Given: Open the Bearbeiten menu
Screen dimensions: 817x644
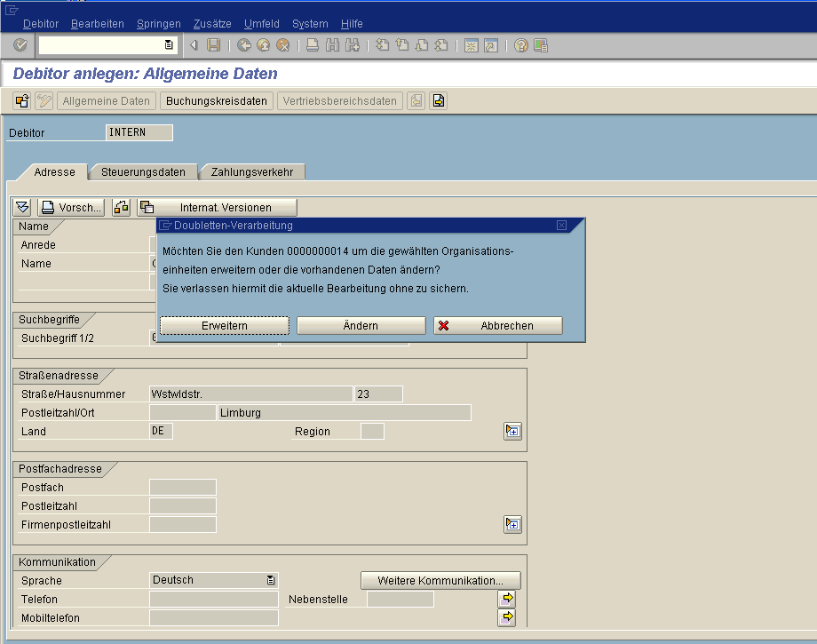Looking at the screenshot, I should [x=98, y=24].
